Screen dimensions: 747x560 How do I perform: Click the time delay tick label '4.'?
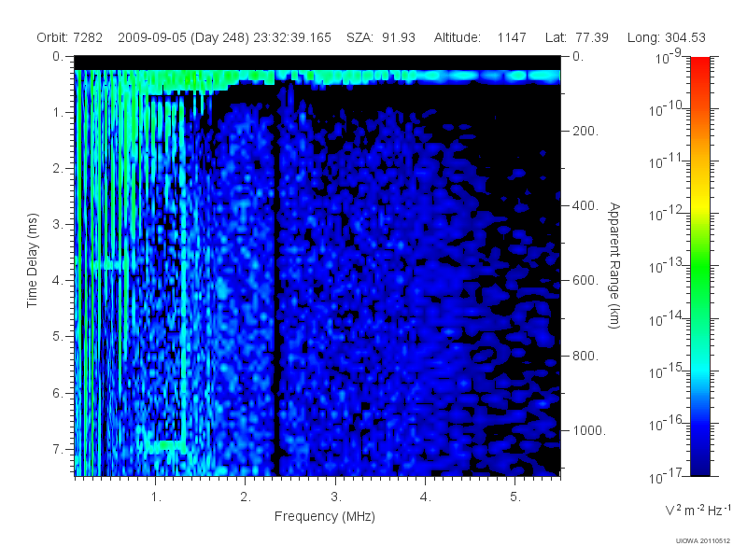[58, 281]
